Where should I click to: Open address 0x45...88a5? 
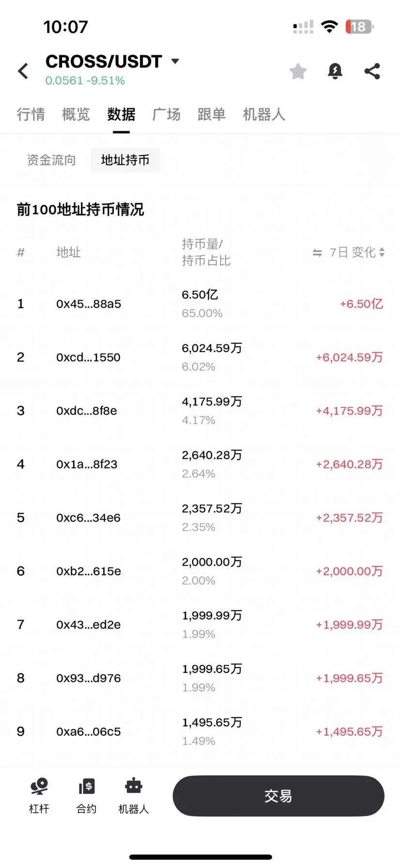click(89, 304)
